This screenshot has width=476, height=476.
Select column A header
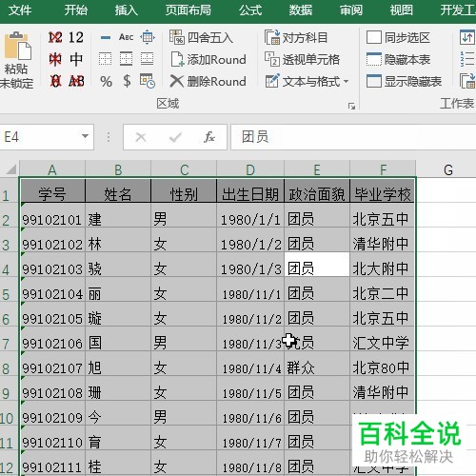pos(52,169)
